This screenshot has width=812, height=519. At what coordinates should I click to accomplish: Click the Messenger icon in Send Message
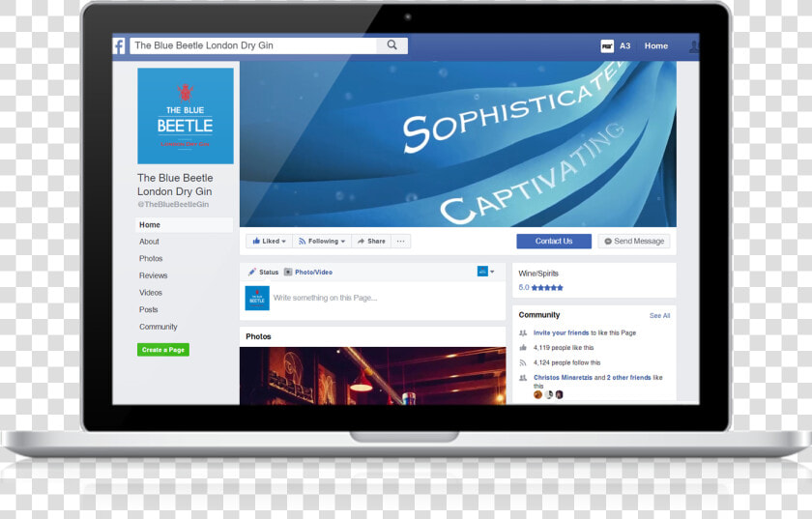(x=608, y=242)
